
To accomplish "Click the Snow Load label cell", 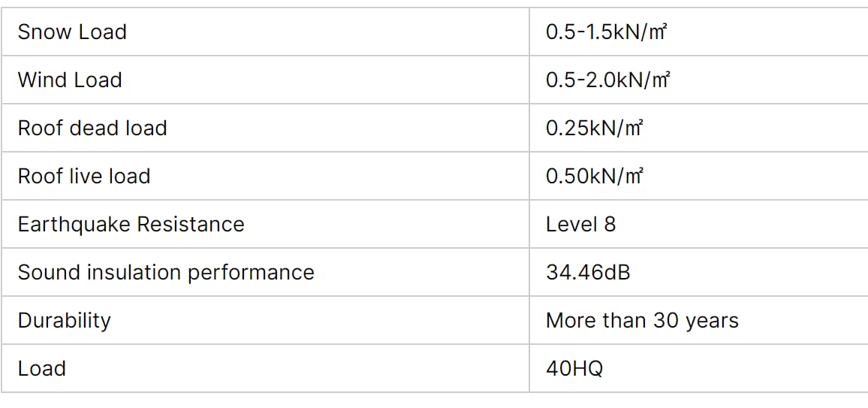I will coord(265,32).
